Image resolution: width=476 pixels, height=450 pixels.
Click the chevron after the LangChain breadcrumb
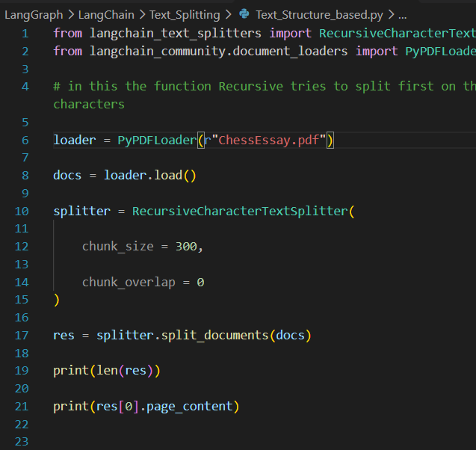pos(142,15)
